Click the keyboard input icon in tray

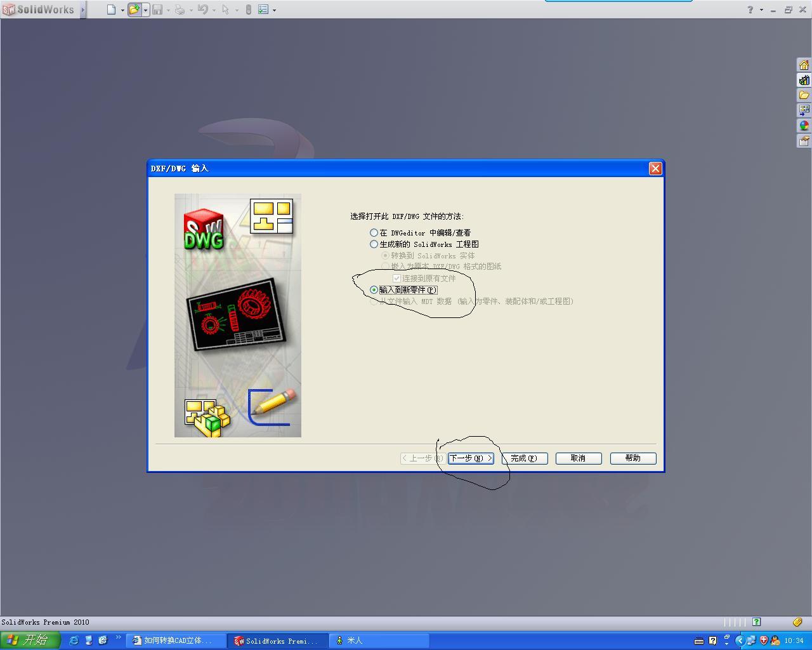[699, 641]
